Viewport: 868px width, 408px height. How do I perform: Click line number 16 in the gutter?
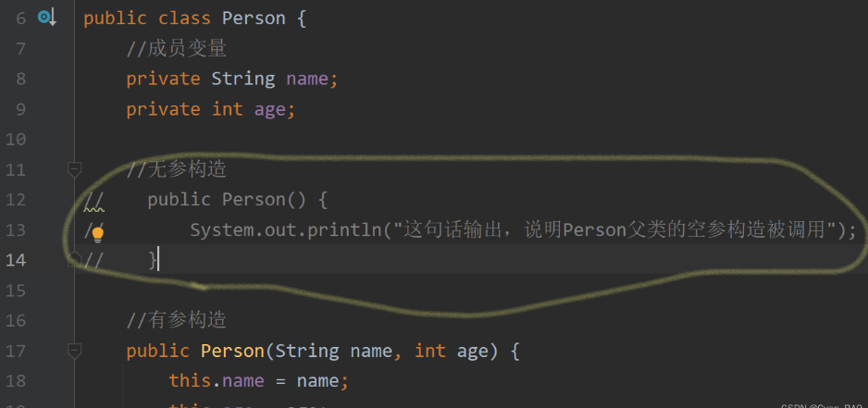pos(16,321)
